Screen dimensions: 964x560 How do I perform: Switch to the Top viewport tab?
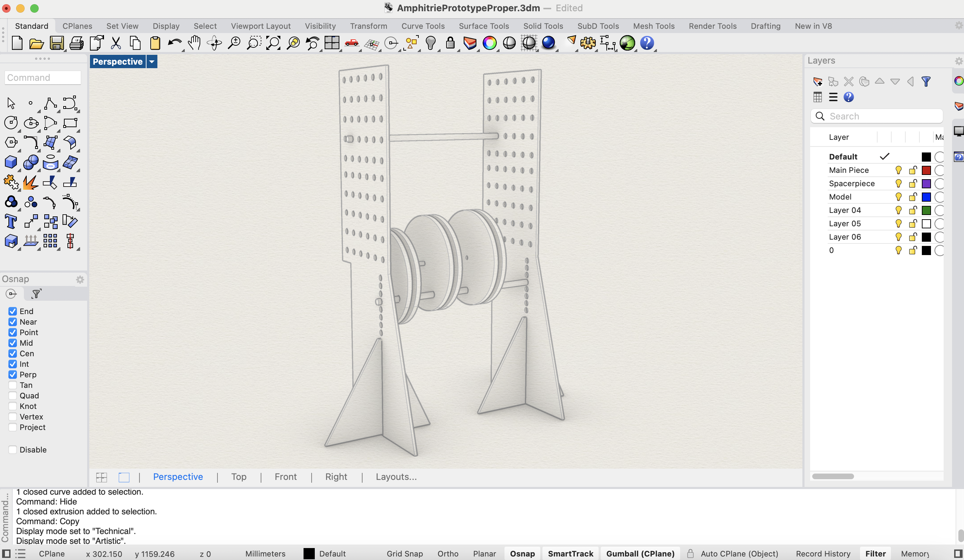[239, 477]
